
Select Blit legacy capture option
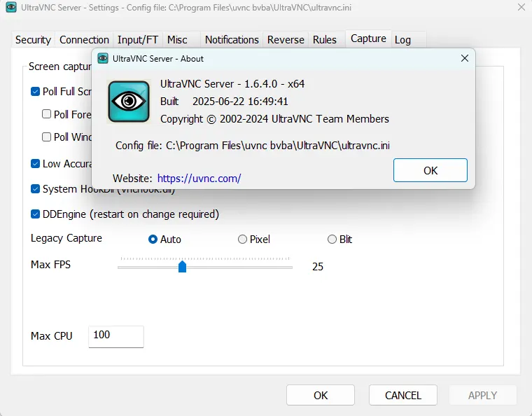click(332, 240)
